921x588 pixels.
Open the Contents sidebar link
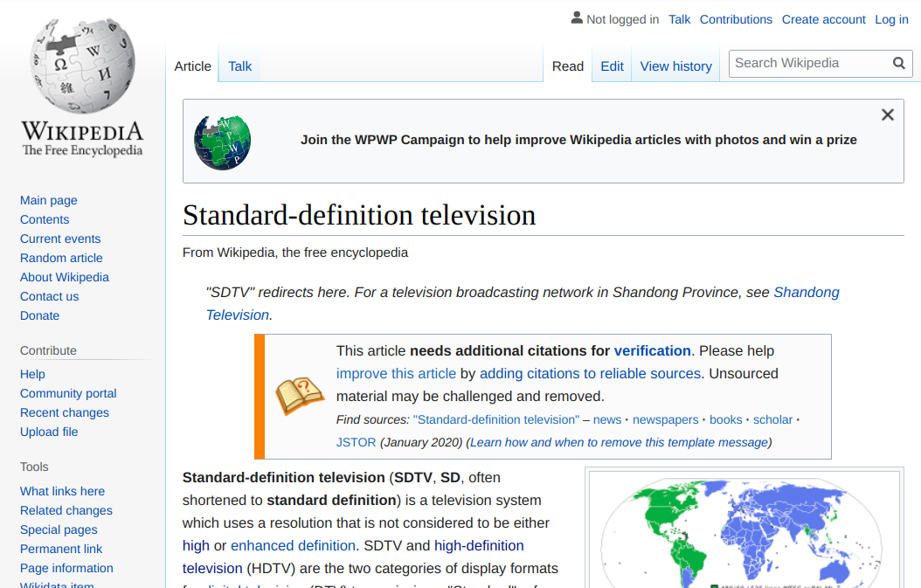point(45,219)
